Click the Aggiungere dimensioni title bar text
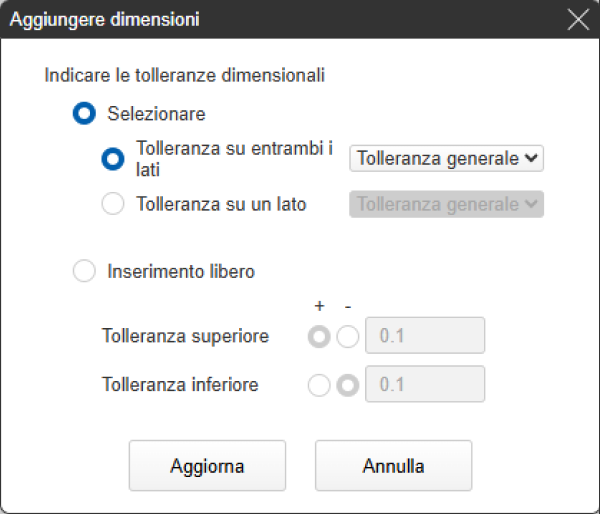Viewport: 600px width, 514px height. pyautogui.click(x=103, y=20)
